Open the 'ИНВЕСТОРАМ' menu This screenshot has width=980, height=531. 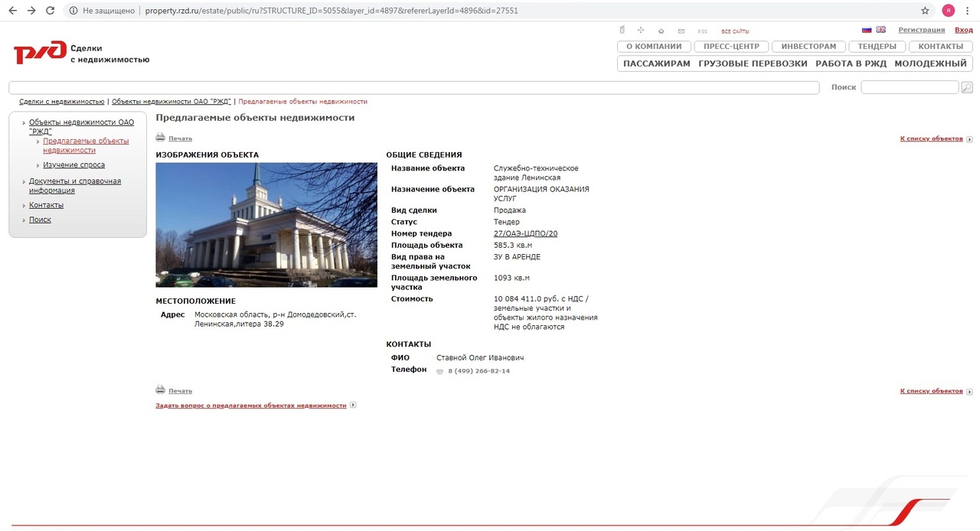[808, 47]
